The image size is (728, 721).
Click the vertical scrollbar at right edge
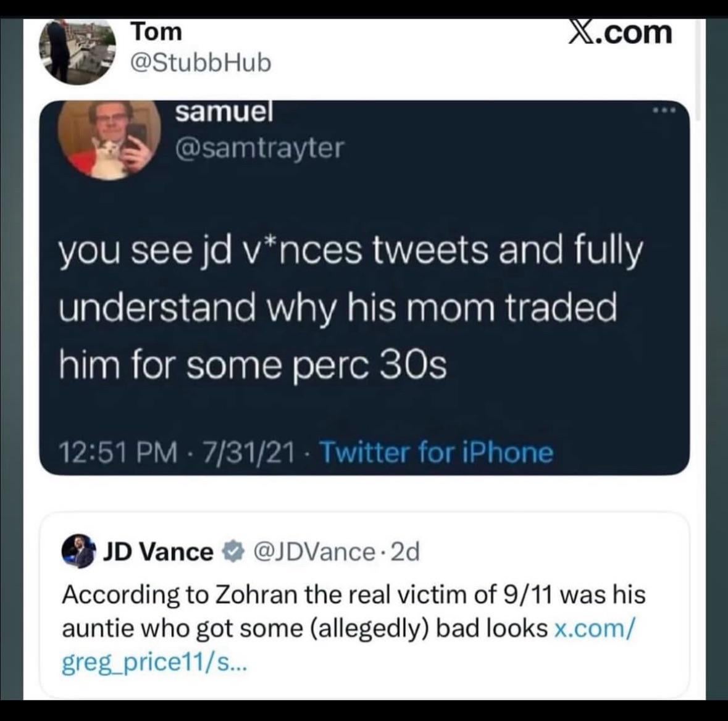[x=698, y=68]
